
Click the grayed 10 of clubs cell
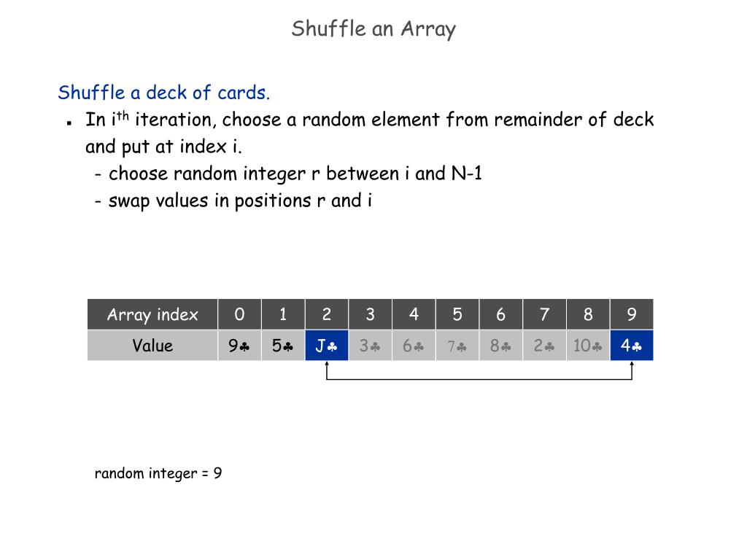point(588,345)
